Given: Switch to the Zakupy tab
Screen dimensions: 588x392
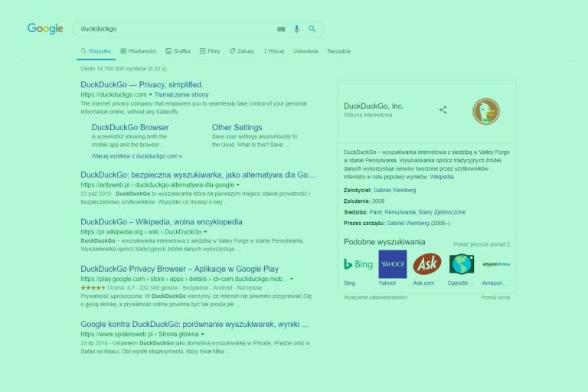Looking at the screenshot, I should tap(242, 51).
